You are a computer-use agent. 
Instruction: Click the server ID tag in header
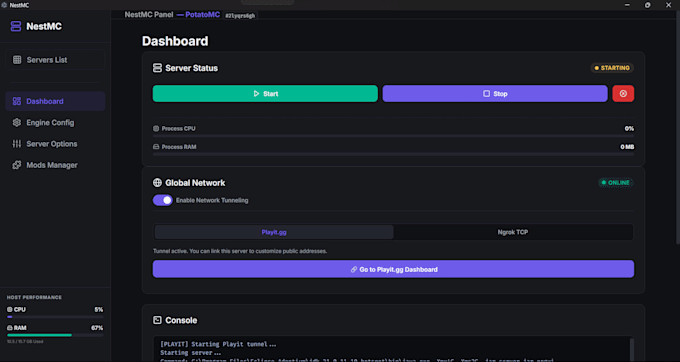[240, 16]
